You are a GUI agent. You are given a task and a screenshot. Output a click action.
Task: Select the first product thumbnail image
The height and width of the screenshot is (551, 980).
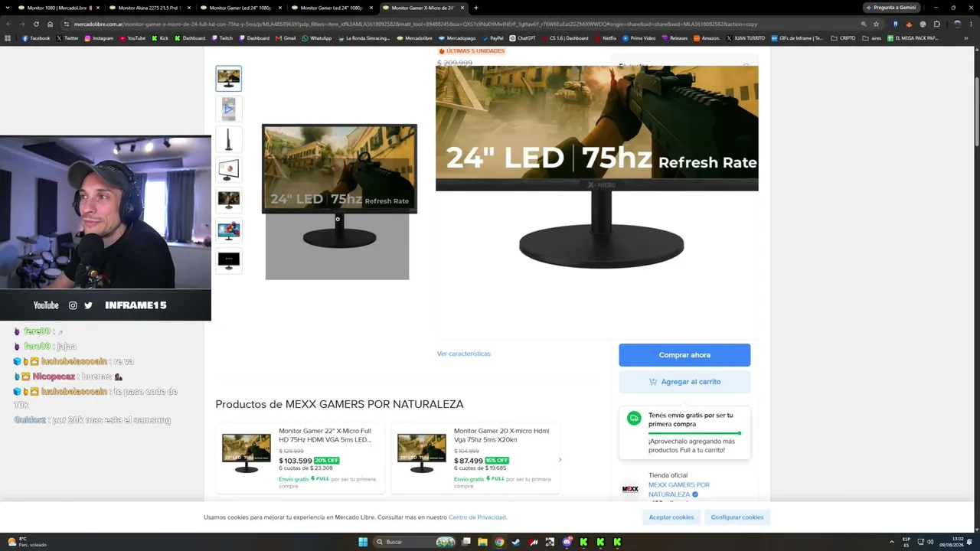(x=228, y=78)
